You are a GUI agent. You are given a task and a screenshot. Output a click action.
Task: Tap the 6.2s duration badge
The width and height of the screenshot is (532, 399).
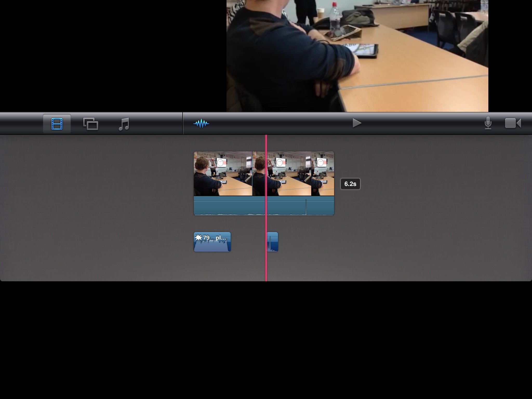tap(350, 184)
